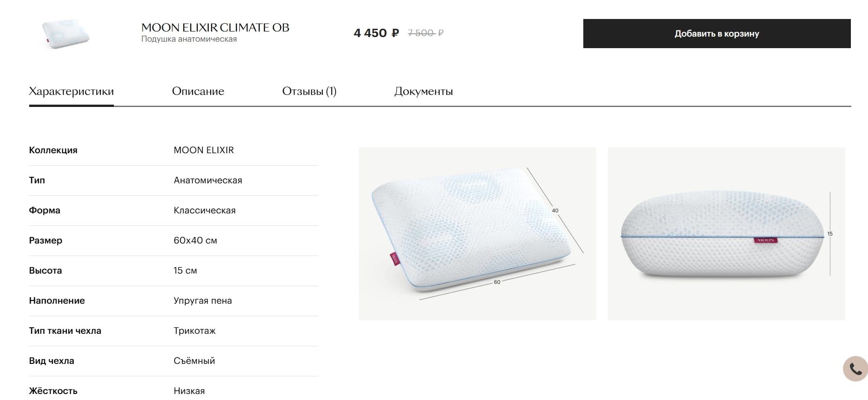The width and height of the screenshot is (868, 400).
Task: Click the Трикотаж cover fabric value
Action: pyautogui.click(x=194, y=331)
